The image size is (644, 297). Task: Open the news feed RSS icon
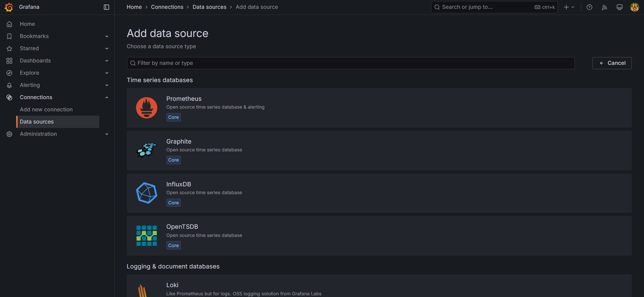click(x=604, y=7)
